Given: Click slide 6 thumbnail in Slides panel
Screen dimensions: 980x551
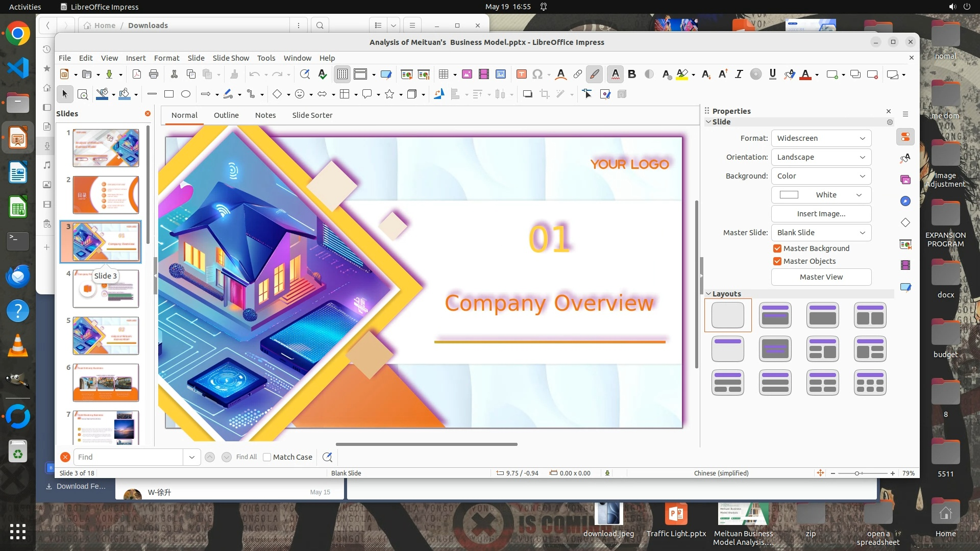Looking at the screenshot, I should pyautogui.click(x=106, y=383).
